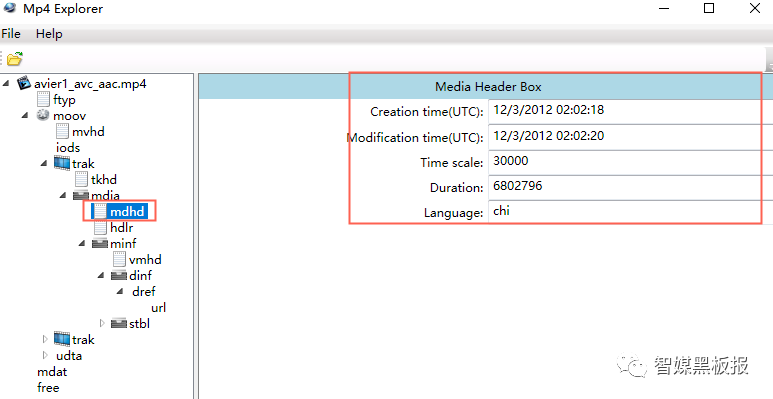Click the film strip icon of expanded trak

coord(62,163)
